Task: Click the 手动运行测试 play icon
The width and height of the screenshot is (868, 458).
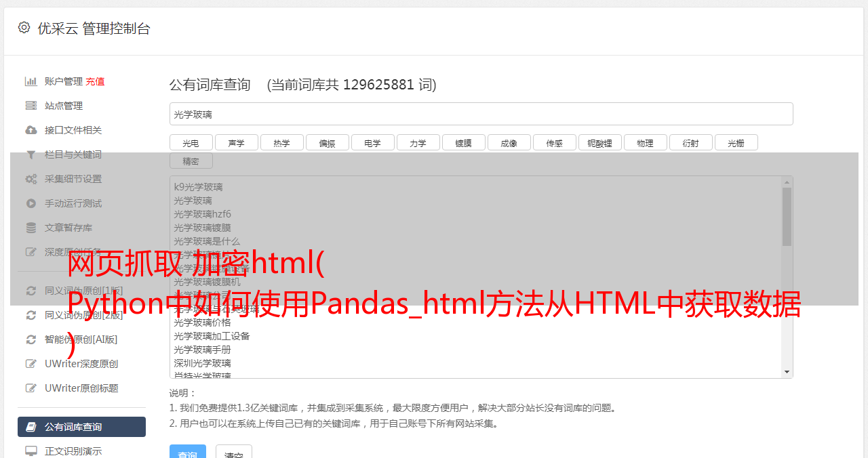Action: tap(31, 203)
